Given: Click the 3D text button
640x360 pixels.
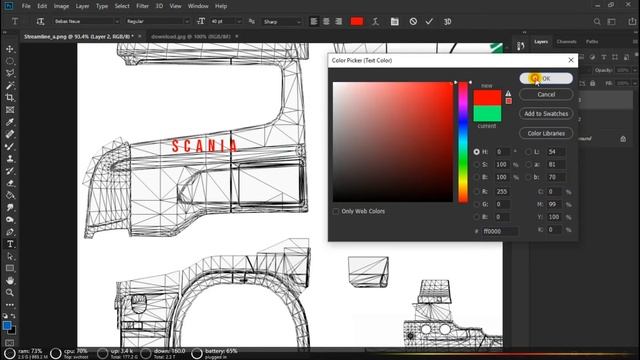Looking at the screenshot, I should pyautogui.click(x=447, y=22).
